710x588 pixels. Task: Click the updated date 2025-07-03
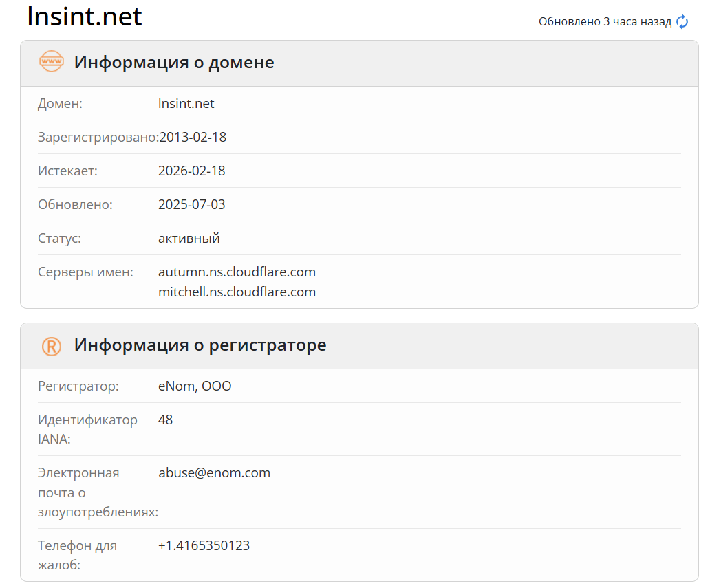pyautogui.click(x=192, y=205)
